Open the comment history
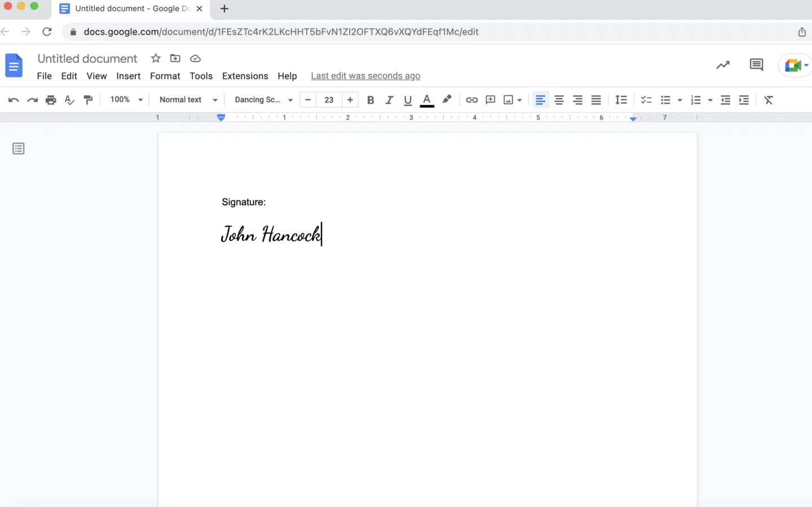 tap(756, 65)
